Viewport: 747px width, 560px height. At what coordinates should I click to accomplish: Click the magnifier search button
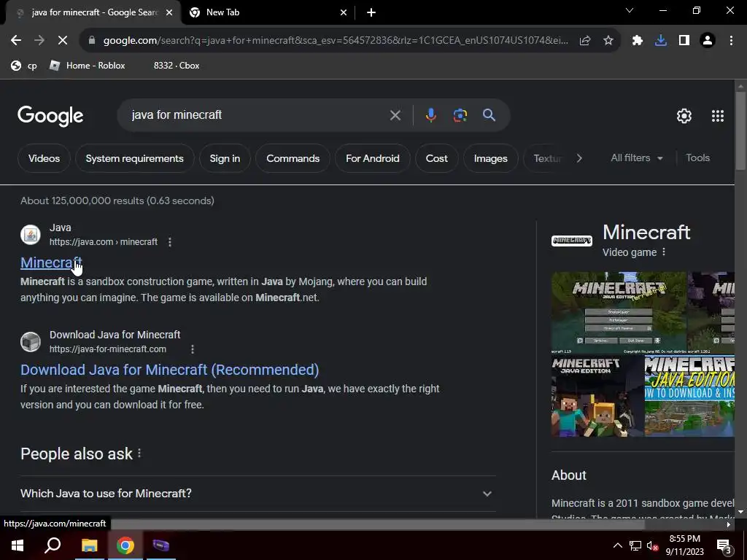pyautogui.click(x=489, y=115)
